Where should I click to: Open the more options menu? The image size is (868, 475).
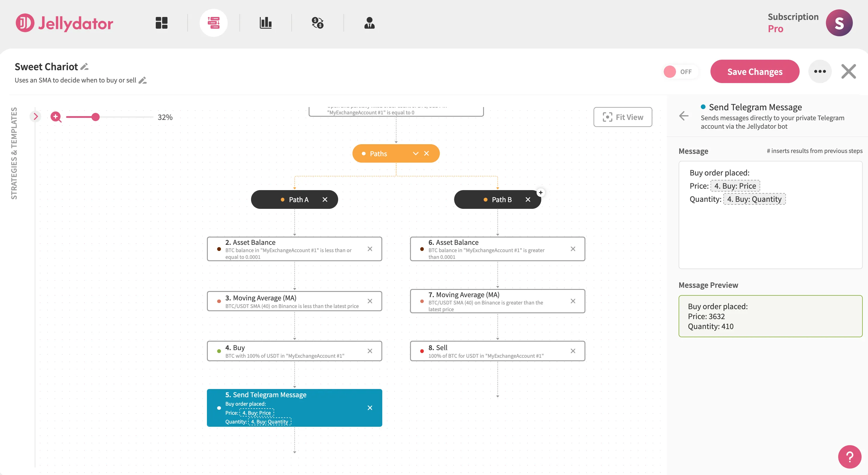pos(820,71)
